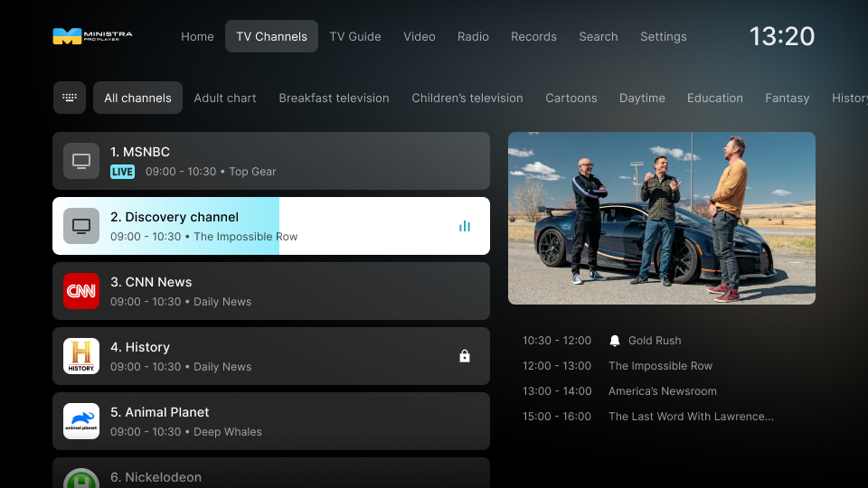Open the TV Guide tab

(355, 36)
